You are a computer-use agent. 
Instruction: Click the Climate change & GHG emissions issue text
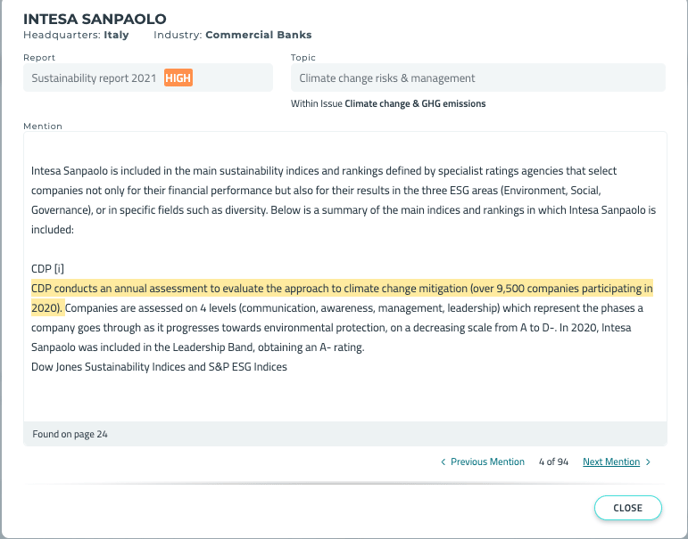[415, 104]
